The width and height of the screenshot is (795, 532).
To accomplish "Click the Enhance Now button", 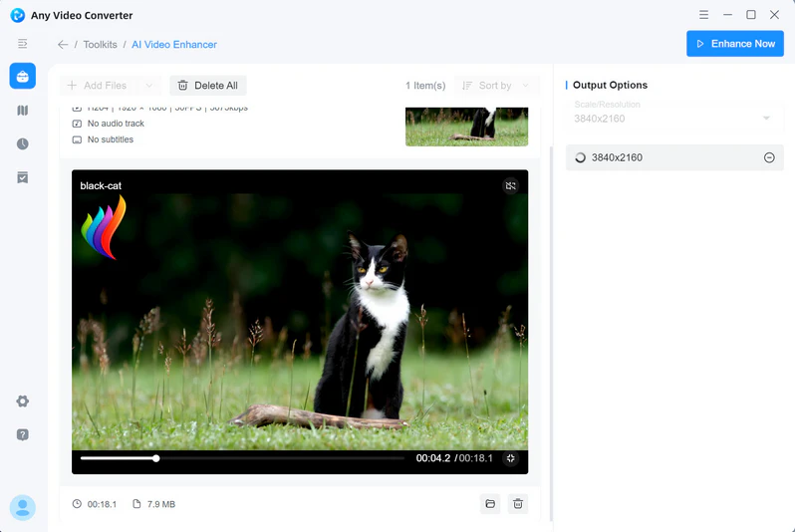I will tap(734, 44).
